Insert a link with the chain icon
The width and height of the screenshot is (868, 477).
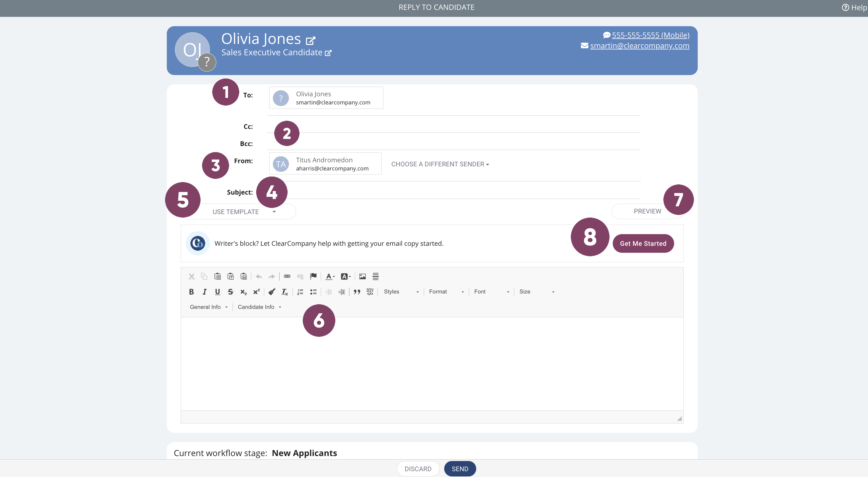click(x=287, y=276)
